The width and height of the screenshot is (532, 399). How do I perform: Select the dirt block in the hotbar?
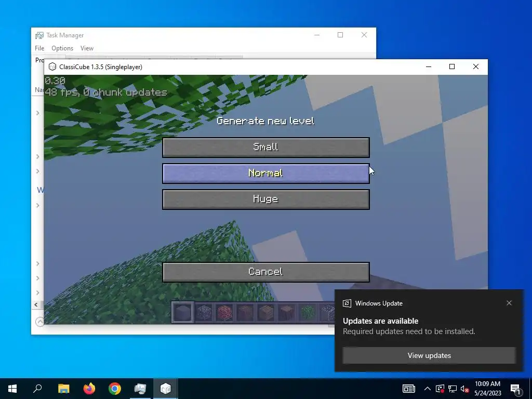click(x=245, y=312)
